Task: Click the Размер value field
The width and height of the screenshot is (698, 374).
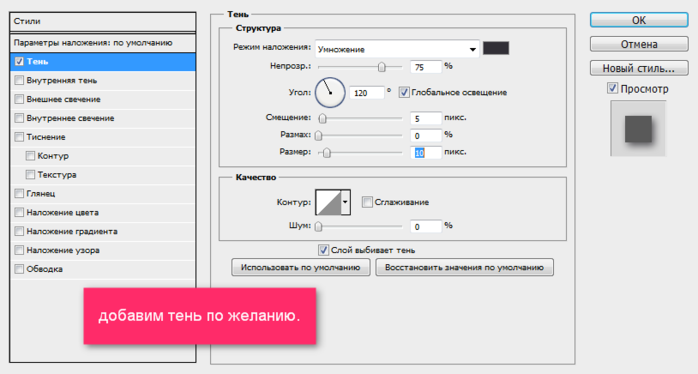Action: point(426,153)
